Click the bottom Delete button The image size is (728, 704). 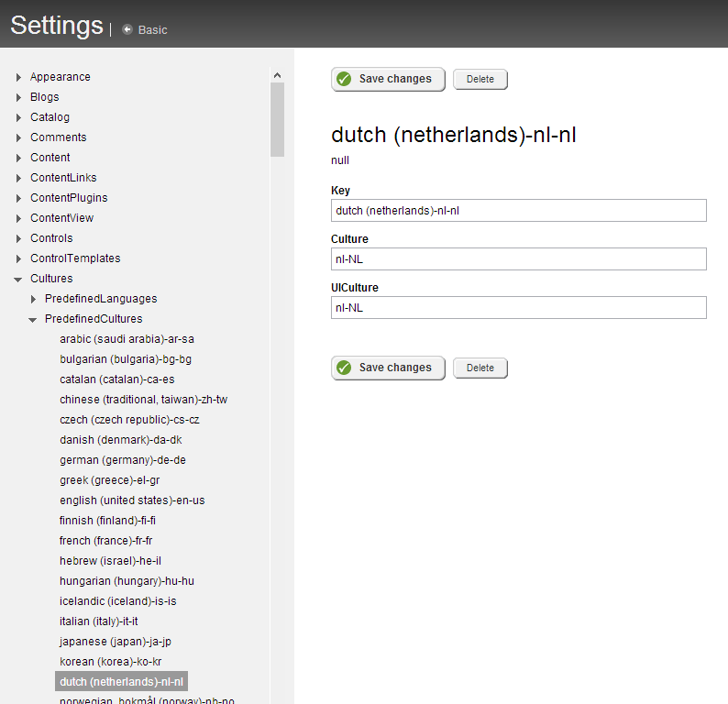click(480, 368)
